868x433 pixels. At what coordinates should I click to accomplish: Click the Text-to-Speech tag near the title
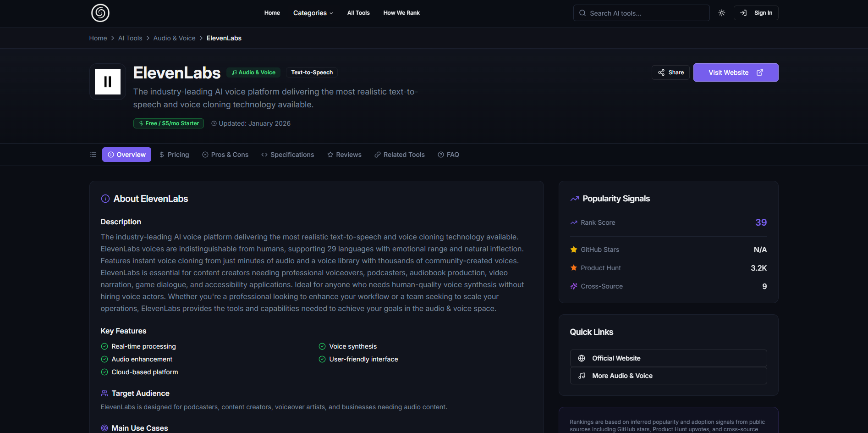click(311, 72)
